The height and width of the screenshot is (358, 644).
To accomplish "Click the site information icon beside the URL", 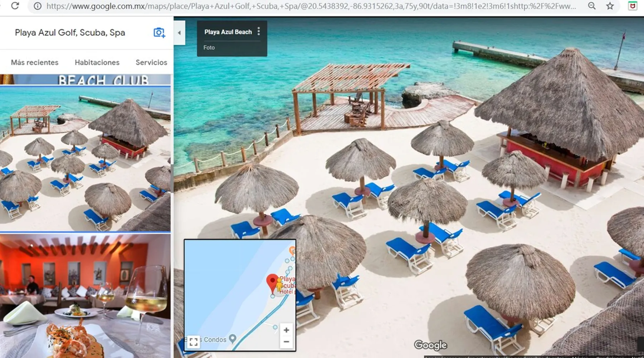I will (38, 6).
